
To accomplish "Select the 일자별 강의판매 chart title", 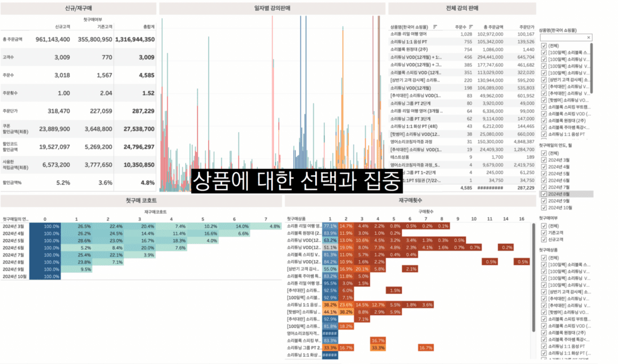I will pos(272,8).
